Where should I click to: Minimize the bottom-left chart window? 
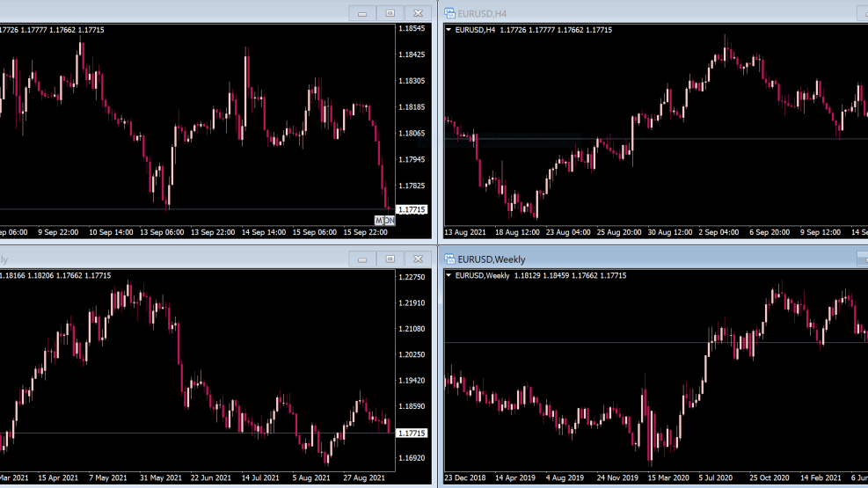pos(362,259)
